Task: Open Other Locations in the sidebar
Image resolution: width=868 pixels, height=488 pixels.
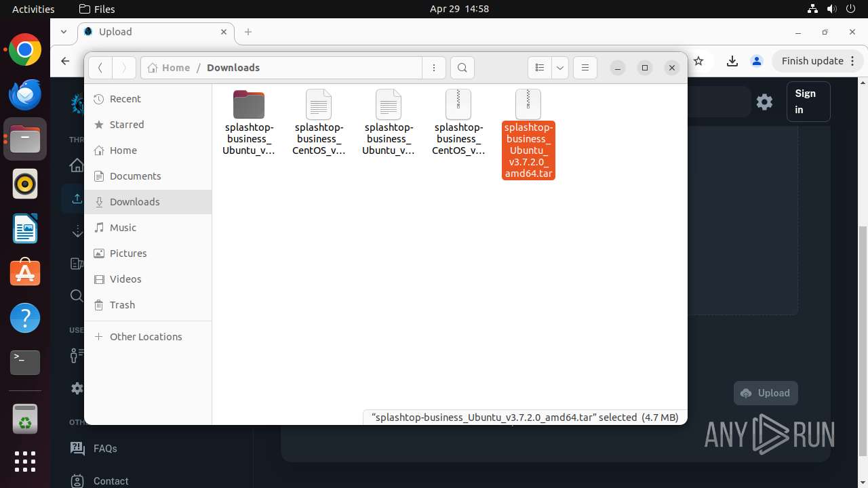Action: [x=148, y=337]
